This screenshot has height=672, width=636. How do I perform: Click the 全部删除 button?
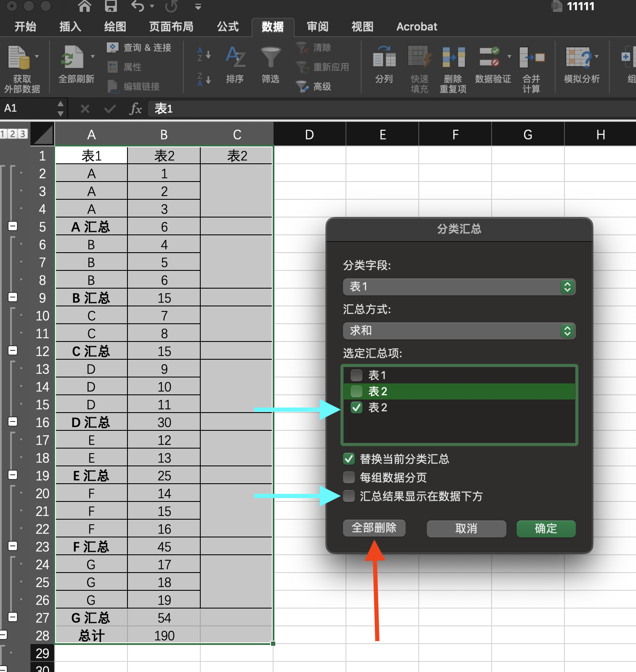374,528
